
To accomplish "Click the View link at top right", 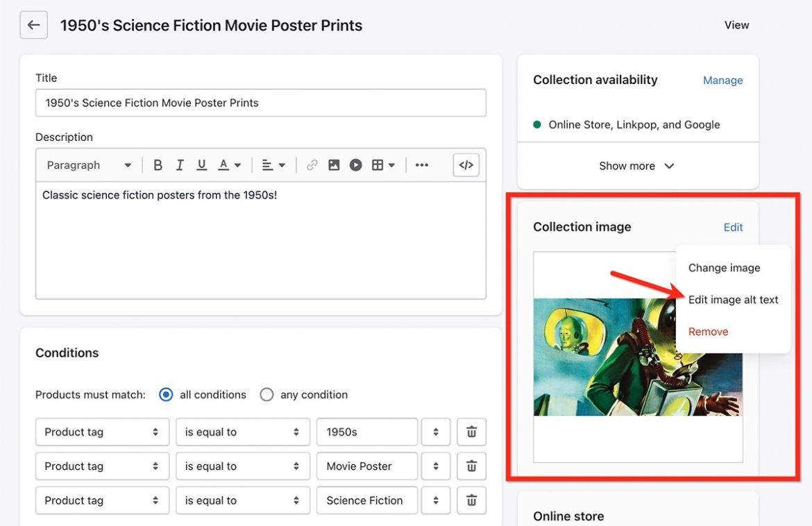I will (x=736, y=25).
